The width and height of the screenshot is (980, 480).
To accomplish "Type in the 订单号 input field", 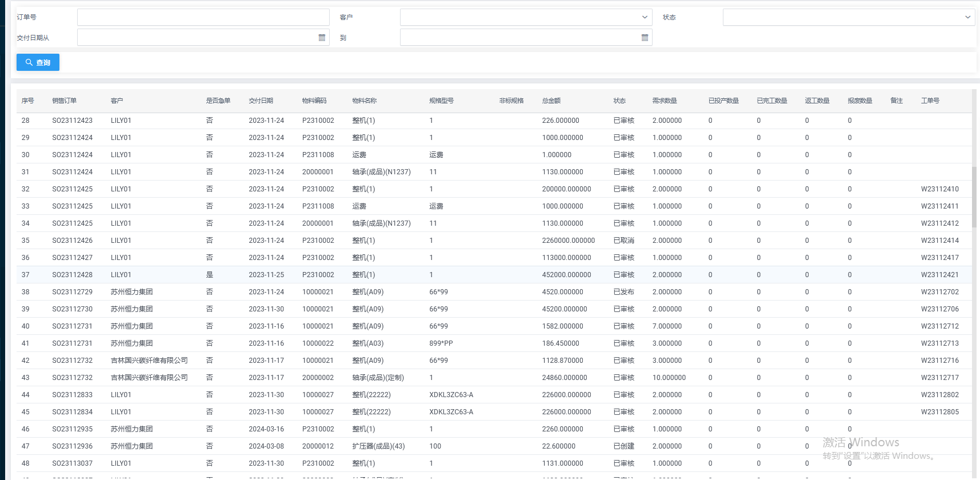I will tap(203, 17).
